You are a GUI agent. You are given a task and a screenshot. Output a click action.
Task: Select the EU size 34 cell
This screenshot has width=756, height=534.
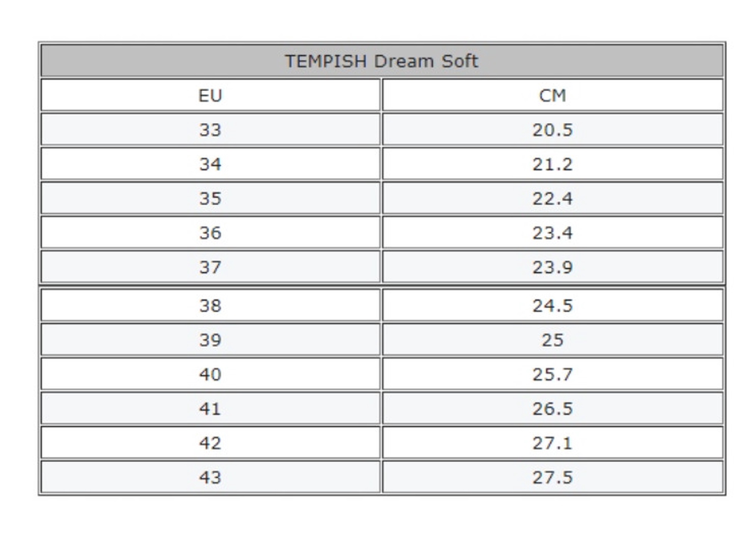coord(210,164)
